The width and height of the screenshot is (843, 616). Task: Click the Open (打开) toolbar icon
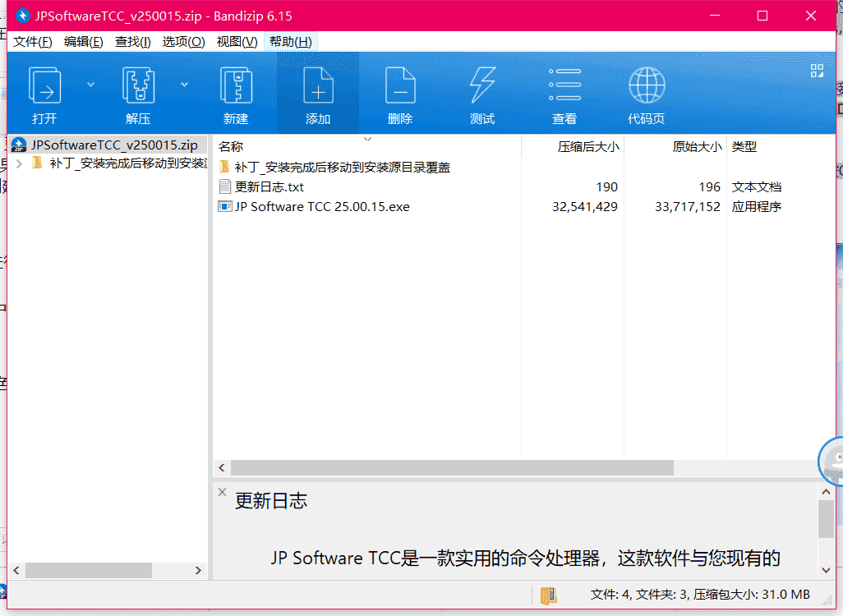[x=44, y=85]
